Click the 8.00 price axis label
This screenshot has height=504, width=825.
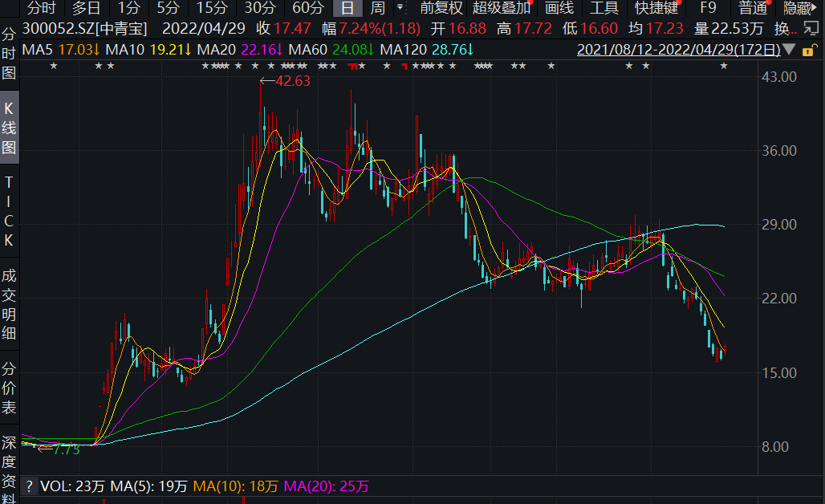[775, 447]
